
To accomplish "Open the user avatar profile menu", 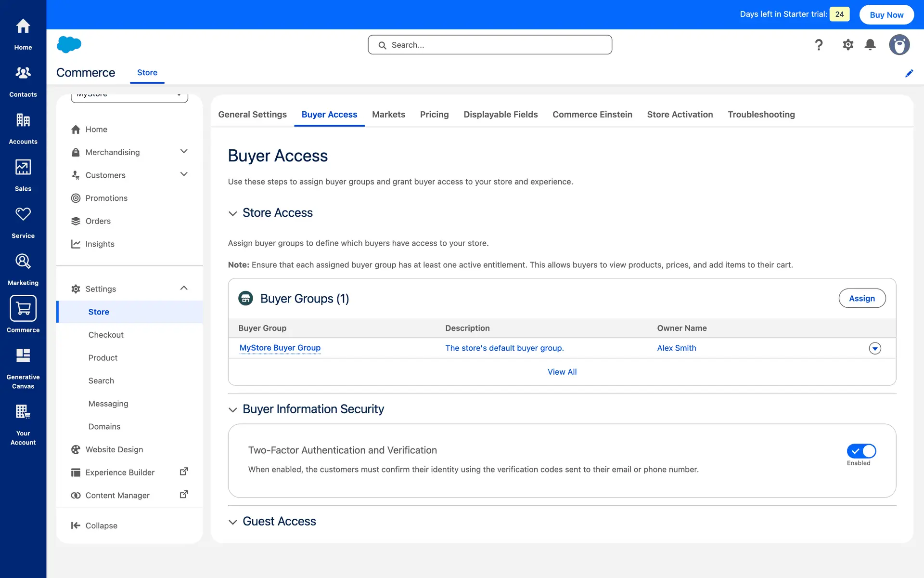I will pos(899,45).
